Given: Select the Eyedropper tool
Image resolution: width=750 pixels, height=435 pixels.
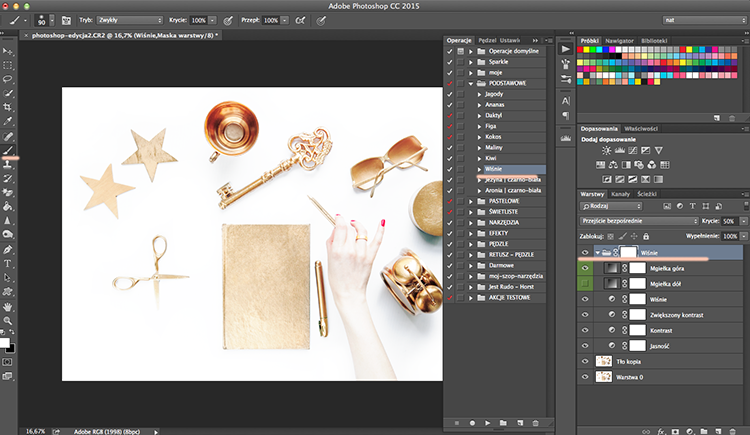Looking at the screenshot, I should point(8,122).
